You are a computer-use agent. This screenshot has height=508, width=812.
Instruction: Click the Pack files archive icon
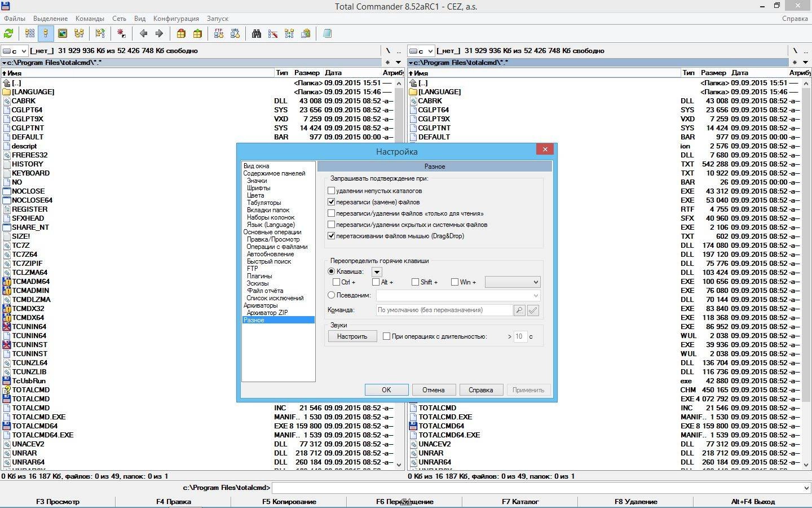pos(181,34)
